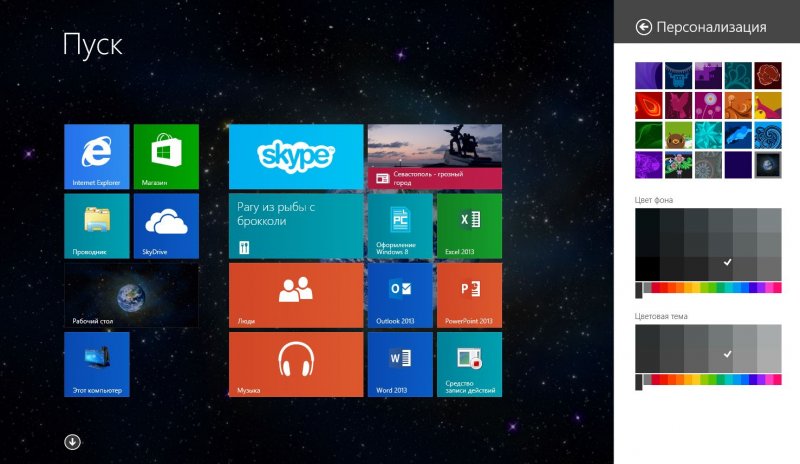Pick the dark red rose background pattern
This screenshot has width=800, height=464.
(x=768, y=76)
